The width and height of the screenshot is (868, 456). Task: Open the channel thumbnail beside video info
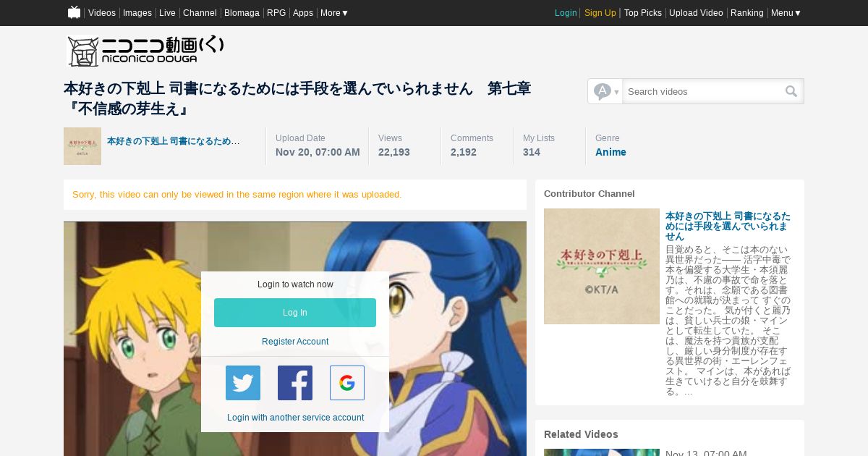coord(82,146)
